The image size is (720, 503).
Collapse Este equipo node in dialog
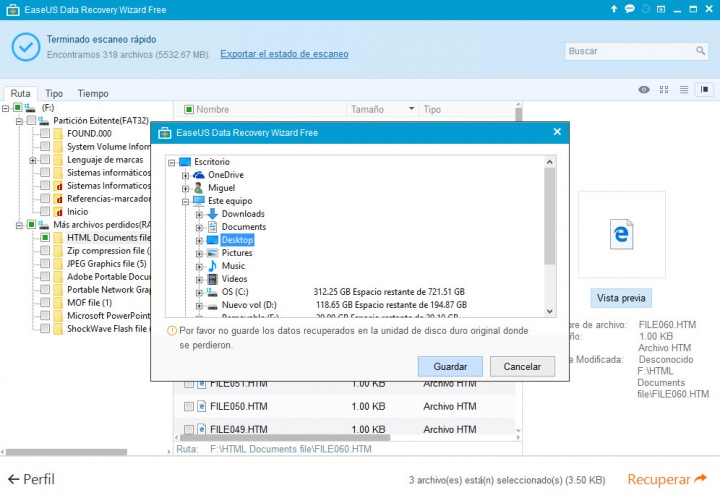click(x=185, y=202)
